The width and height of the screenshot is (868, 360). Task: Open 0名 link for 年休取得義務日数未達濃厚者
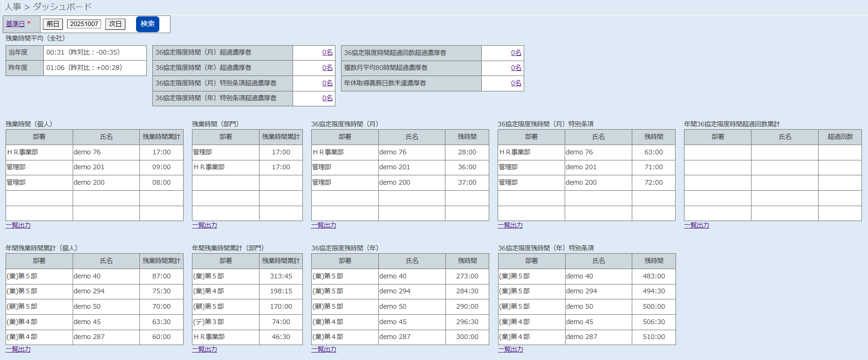pos(516,83)
